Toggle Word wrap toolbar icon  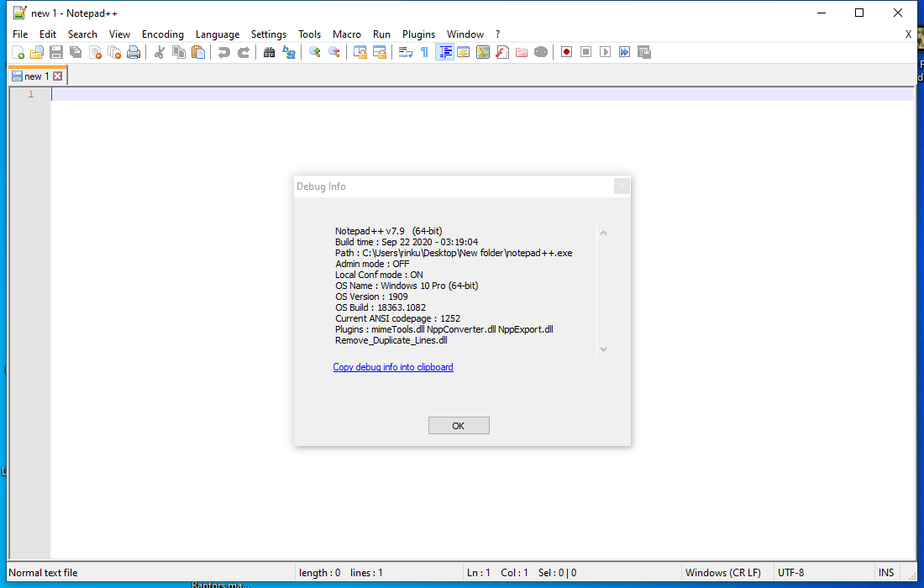406,52
